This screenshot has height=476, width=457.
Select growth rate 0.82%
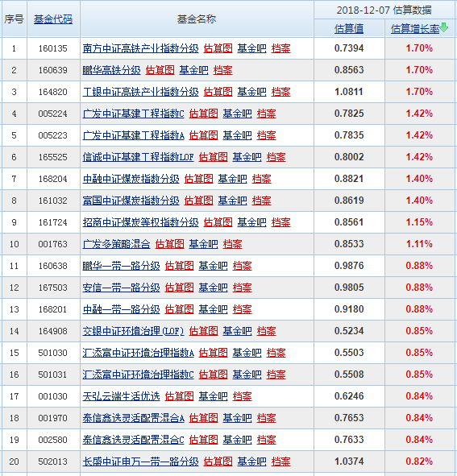click(x=419, y=462)
